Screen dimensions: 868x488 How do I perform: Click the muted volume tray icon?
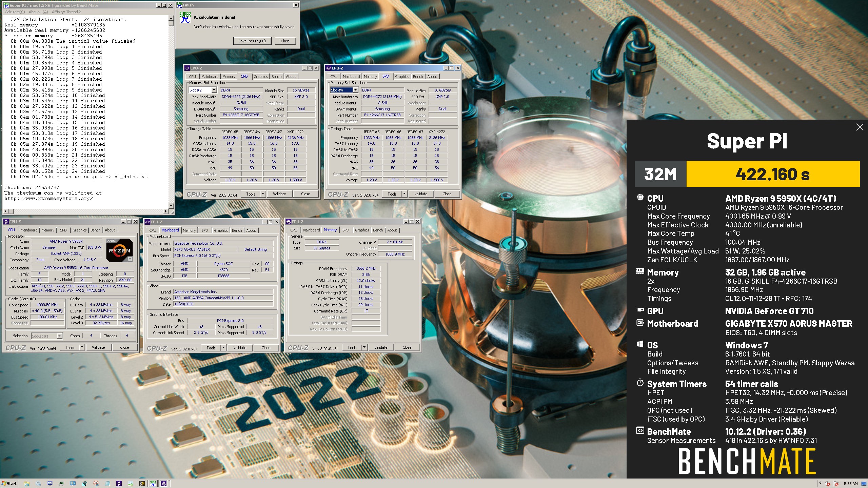pyautogui.click(x=827, y=484)
